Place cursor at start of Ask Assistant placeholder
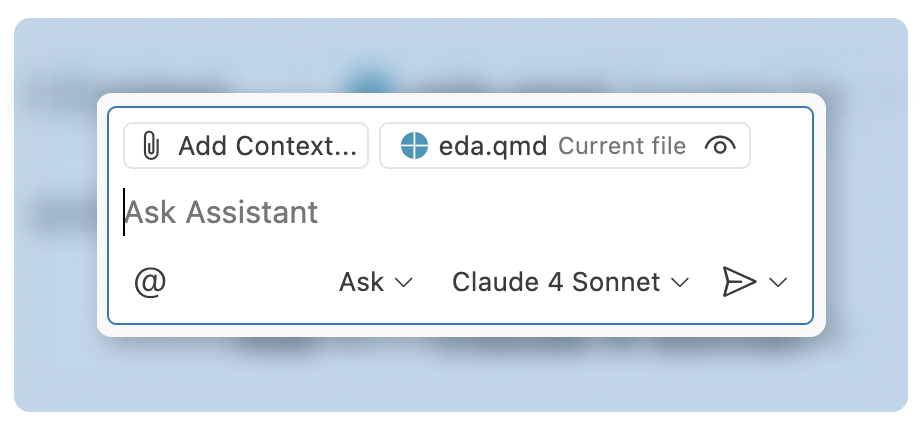This screenshot has width=918, height=424. [125, 212]
